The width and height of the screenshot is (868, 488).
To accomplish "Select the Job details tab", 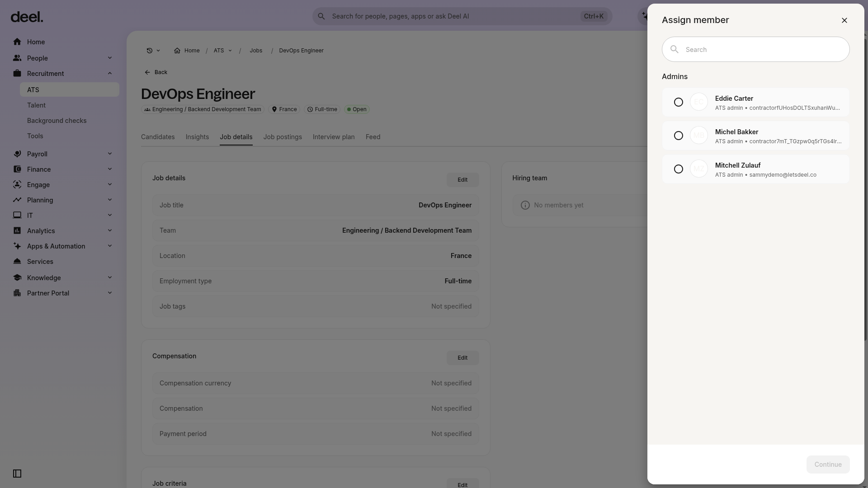I will point(236,137).
